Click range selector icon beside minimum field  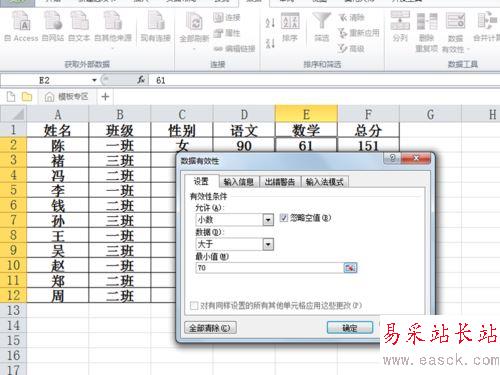click(350, 268)
